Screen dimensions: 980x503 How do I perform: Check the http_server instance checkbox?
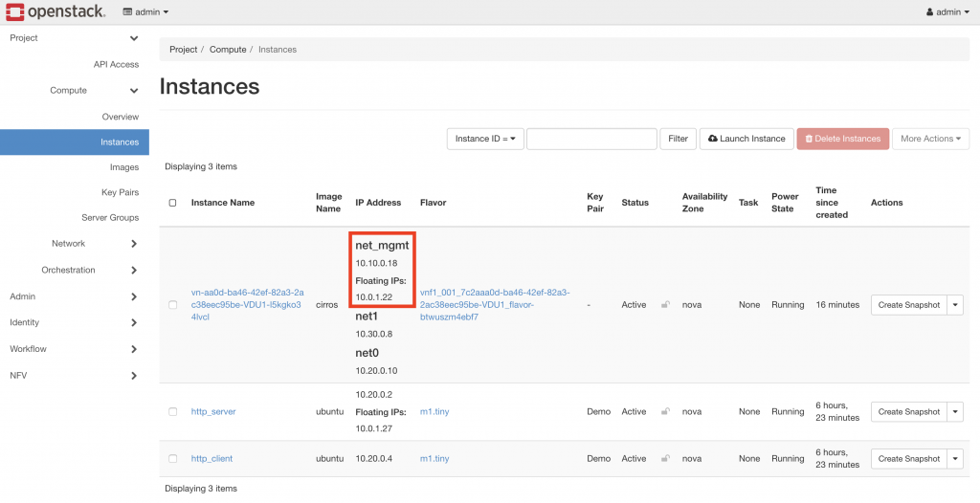pos(172,412)
